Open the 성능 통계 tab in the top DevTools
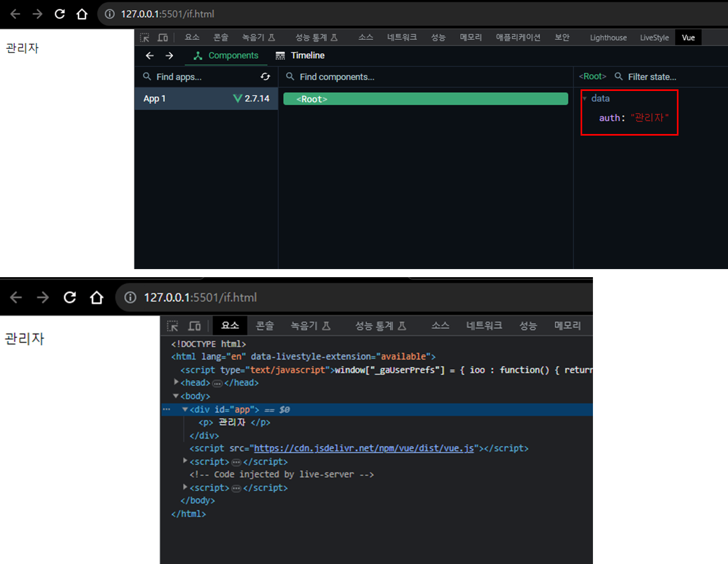 point(316,37)
